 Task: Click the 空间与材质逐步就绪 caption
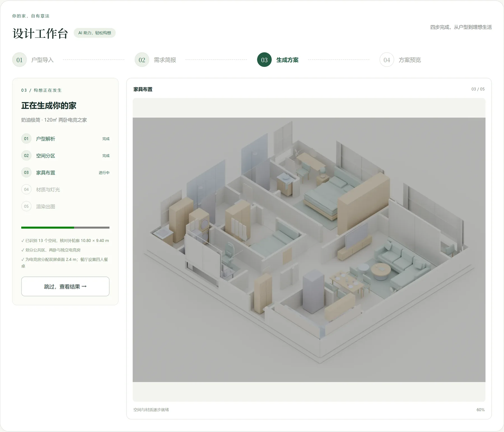(151, 410)
